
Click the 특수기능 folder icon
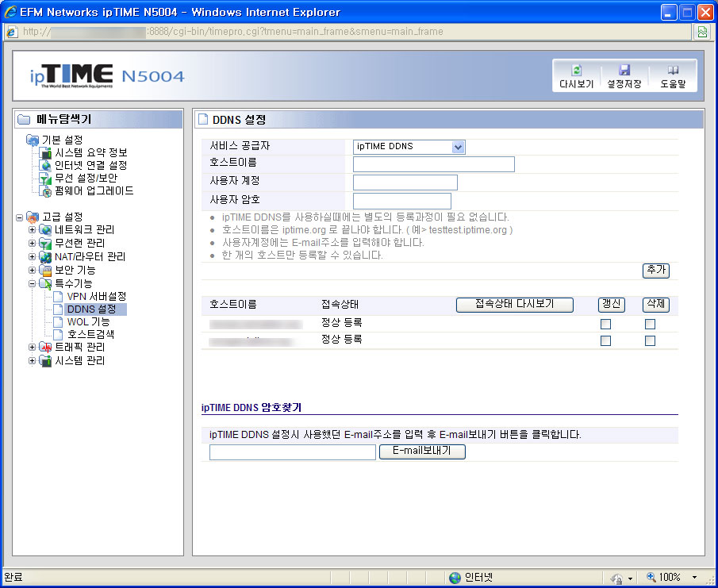(45, 283)
